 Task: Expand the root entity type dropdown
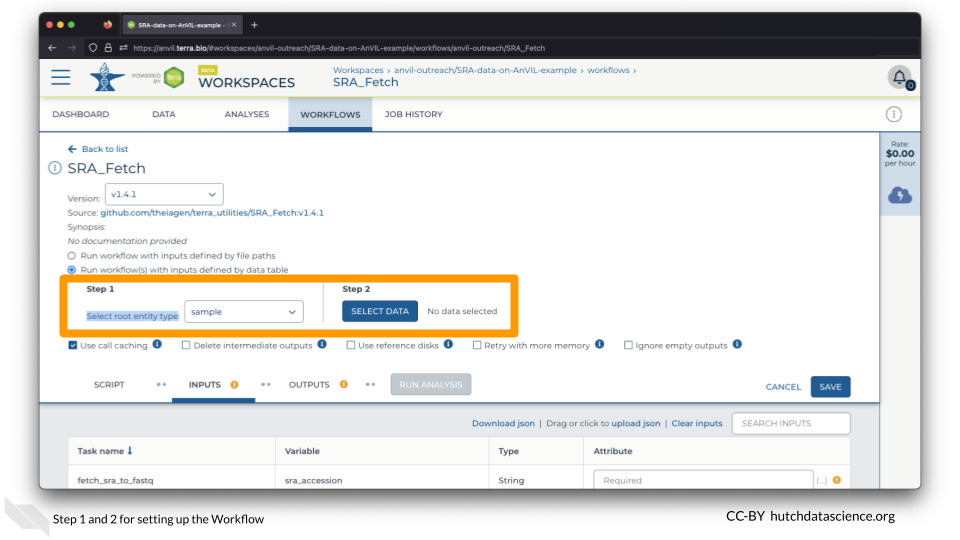point(244,312)
